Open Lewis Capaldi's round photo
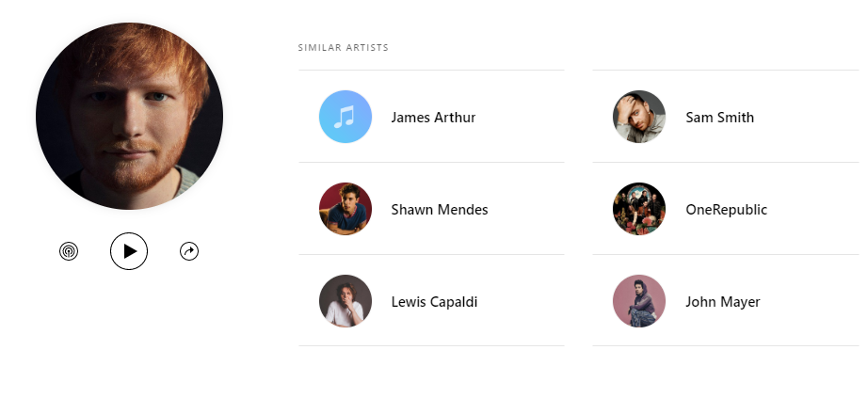The width and height of the screenshot is (868, 398). click(x=346, y=301)
